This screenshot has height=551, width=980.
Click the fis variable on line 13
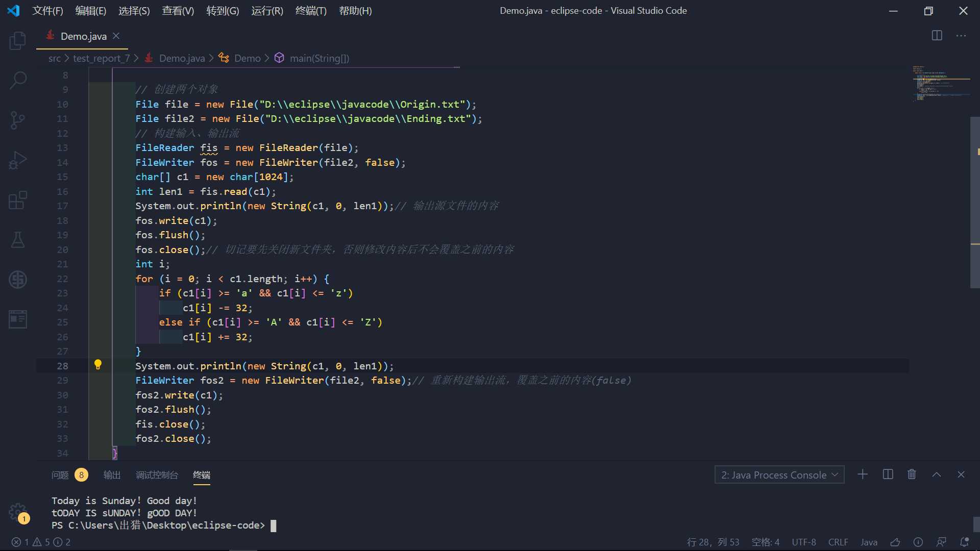[x=209, y=147]
